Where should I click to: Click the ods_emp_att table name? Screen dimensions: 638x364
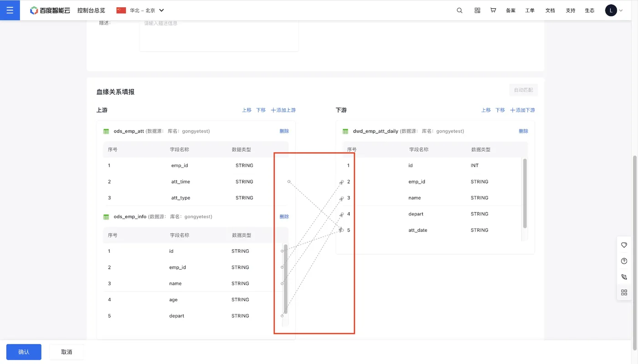129,131
